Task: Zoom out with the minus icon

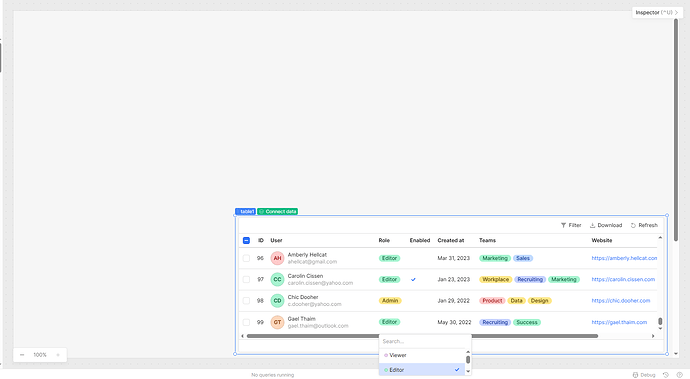Action: (22, 355)
